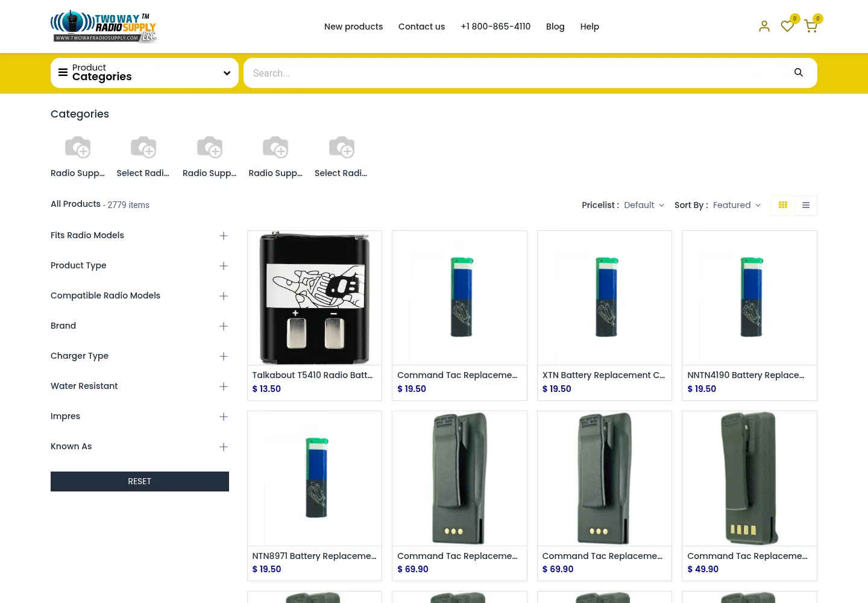Click the $ 13.50 price text
This screenshot has width=868, height=603.
pos(266,389)
